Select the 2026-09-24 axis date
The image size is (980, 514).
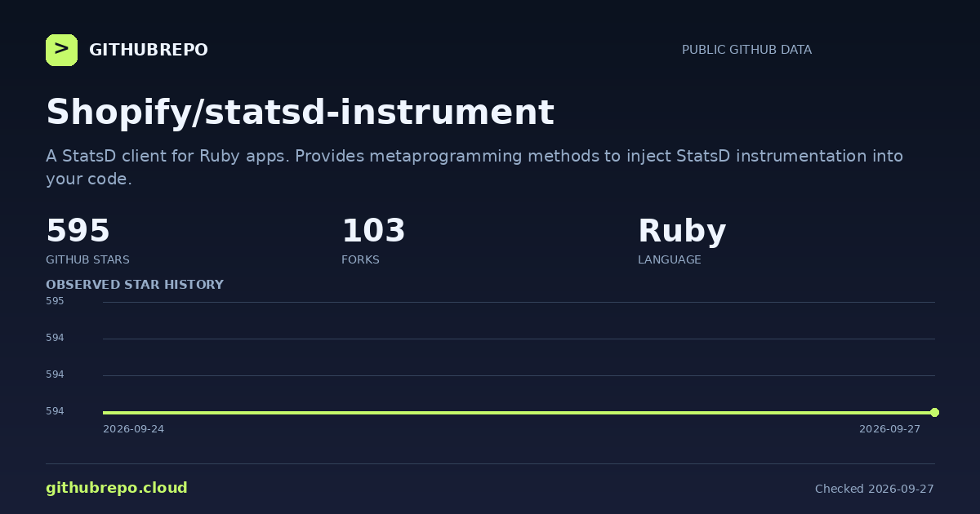133,429
